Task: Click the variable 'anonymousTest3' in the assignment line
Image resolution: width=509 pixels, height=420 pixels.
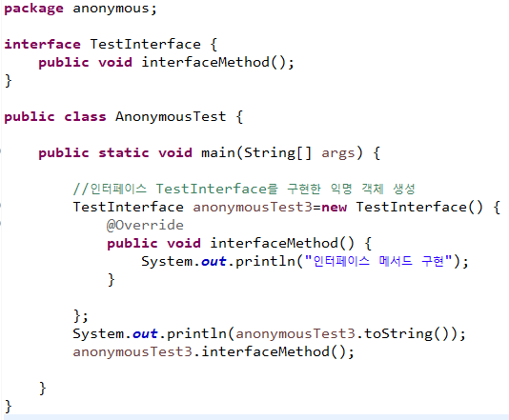Action: coord(253,208)
